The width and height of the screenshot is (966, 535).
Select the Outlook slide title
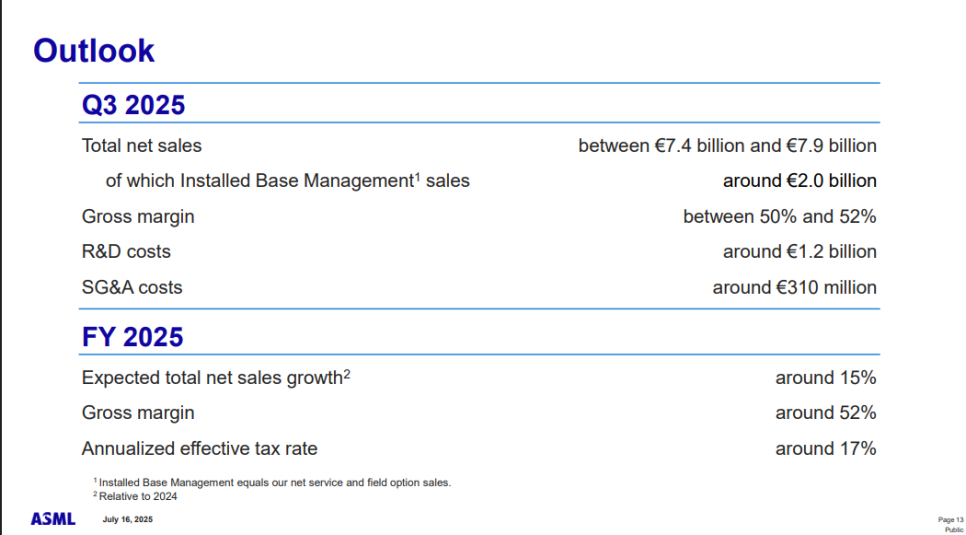tap(94, 51)
